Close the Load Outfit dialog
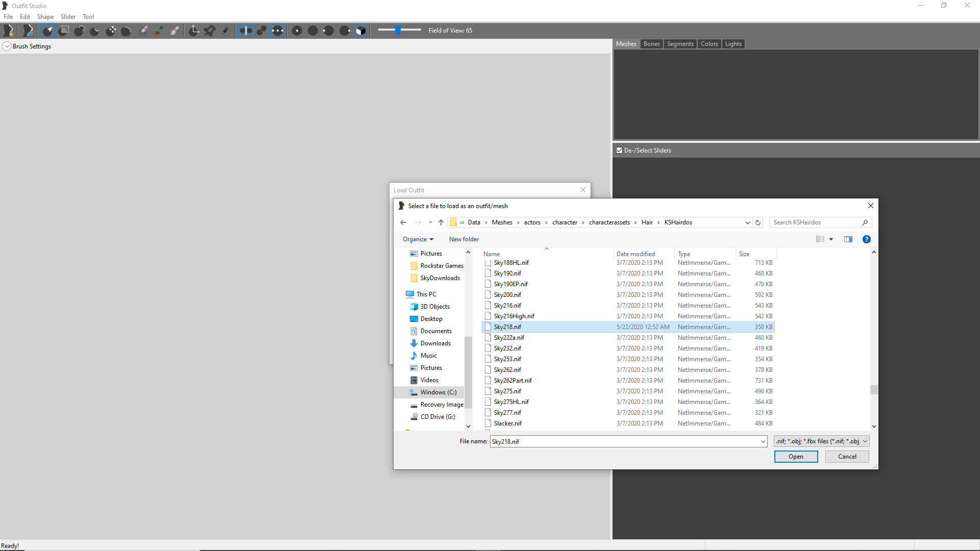Screen dimensions: 980x551 tap(583, 190)
